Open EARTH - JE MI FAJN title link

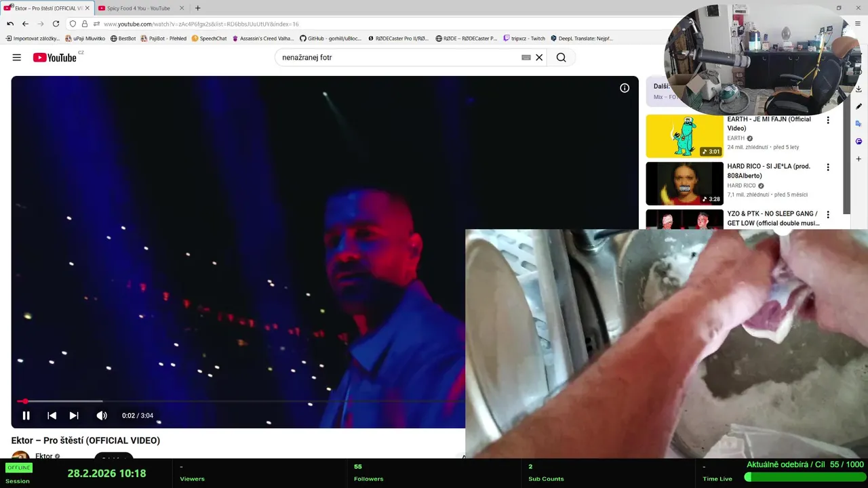tap(769, 123)
